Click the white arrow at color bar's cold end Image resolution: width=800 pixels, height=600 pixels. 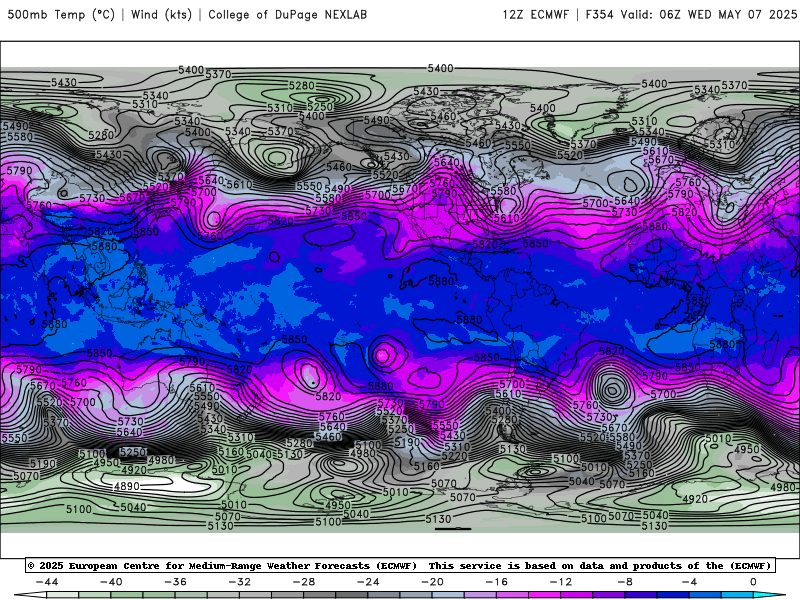[x=31, y=595]
